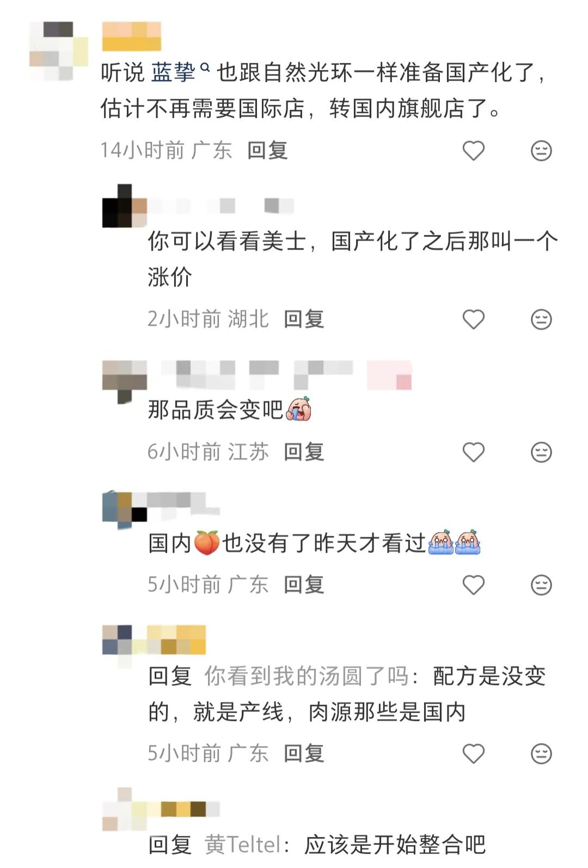Open the 黄Teltel user mention
The width and height of the screenshot is (588, 868).
click(242, 845)
